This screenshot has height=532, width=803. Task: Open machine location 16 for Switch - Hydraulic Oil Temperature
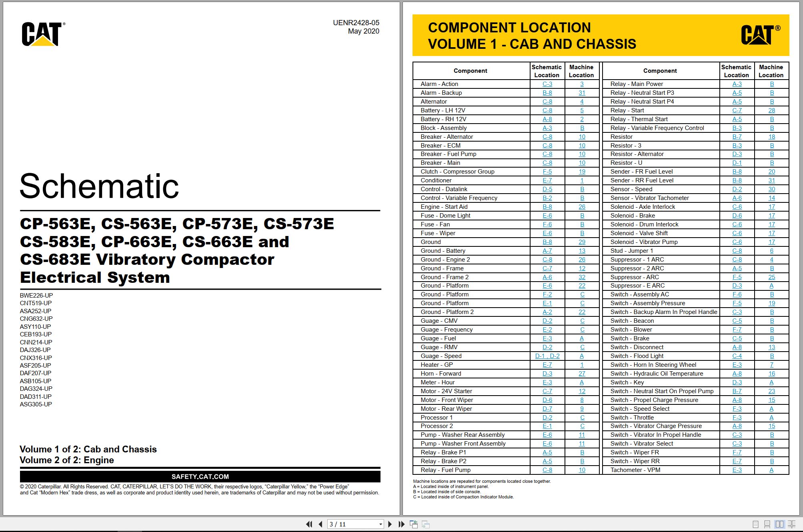coord(772,374)
